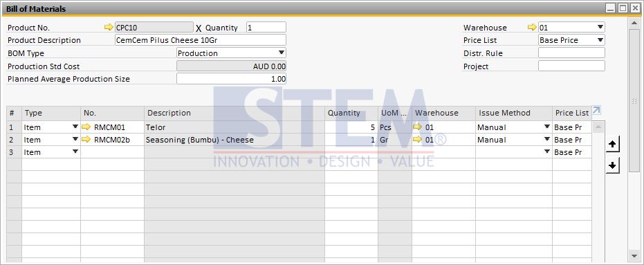Click the Telor description cell

coord(234,127)
